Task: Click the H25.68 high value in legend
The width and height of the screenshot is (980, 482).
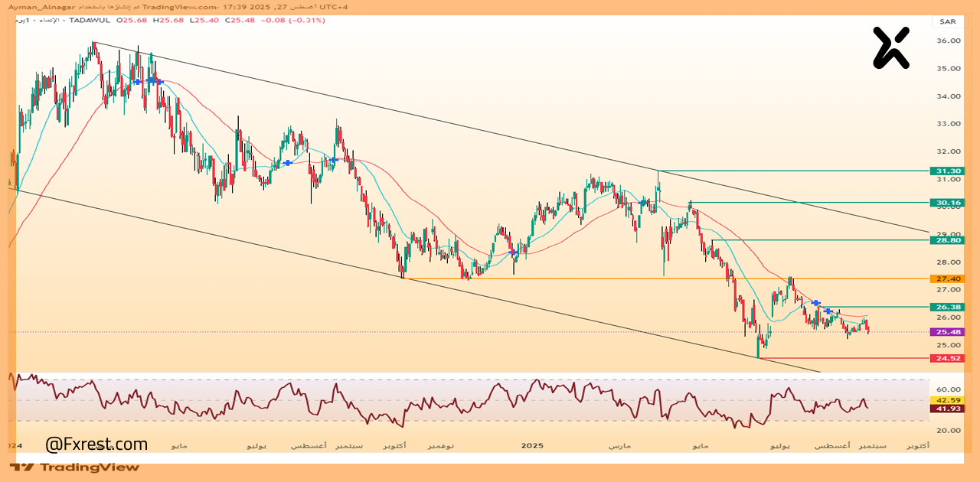Action: (x=169, y=20)
